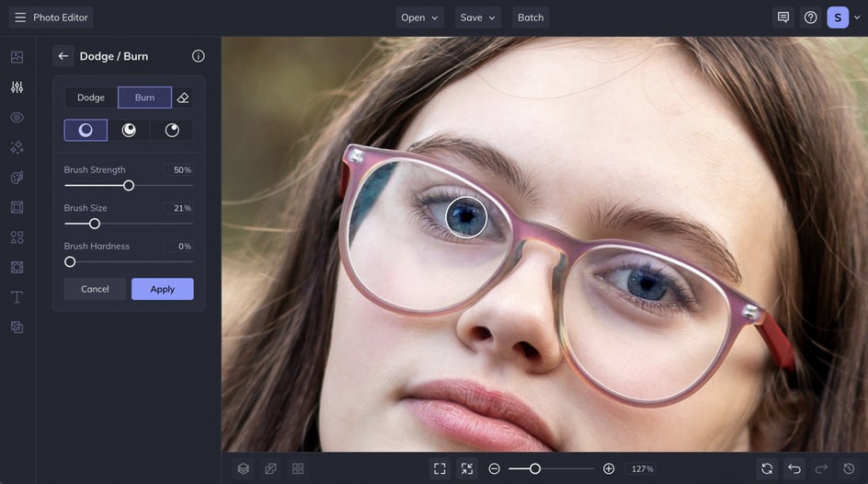Viewport: 868px width, 484px height.
Task: Select Burn mode
Action: 144,98
